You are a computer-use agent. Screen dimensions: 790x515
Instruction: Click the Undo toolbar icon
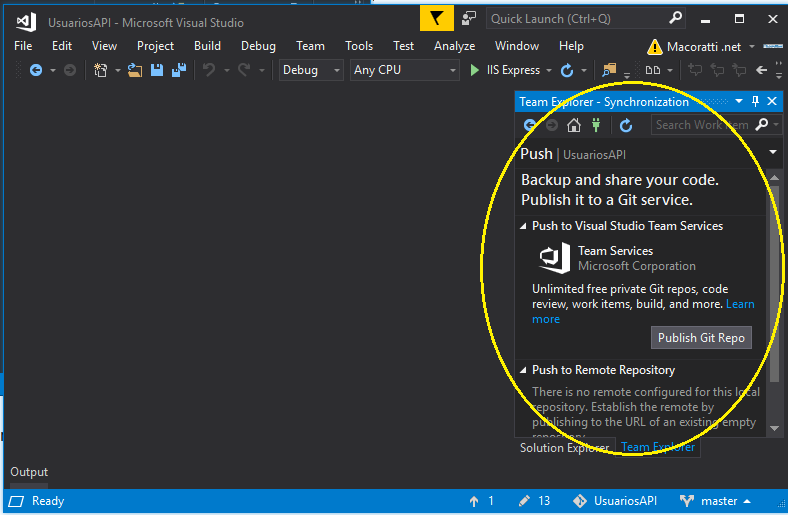click(209, 70)
